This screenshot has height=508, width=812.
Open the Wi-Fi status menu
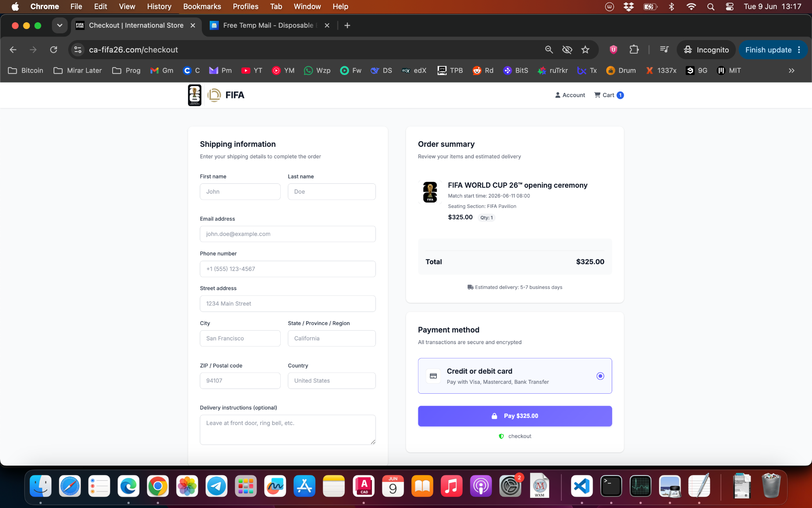[691, 6]
